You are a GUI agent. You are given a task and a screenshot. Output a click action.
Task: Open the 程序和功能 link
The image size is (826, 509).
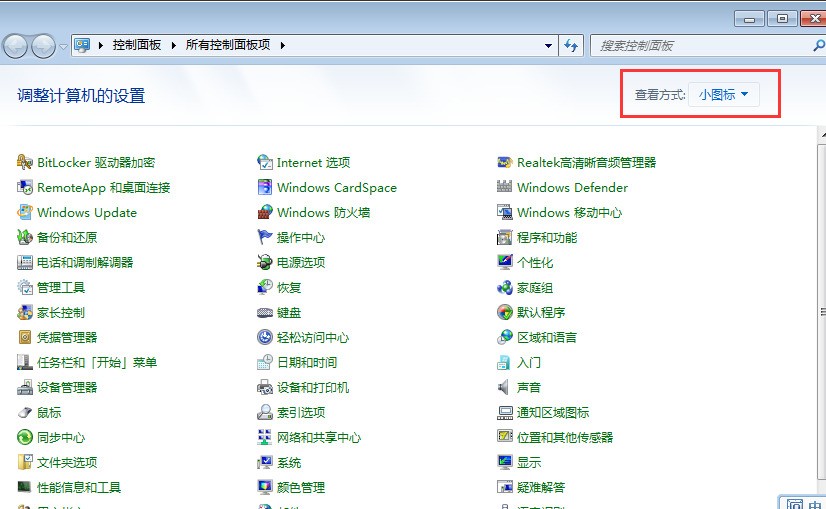click(x=547, y=238)
